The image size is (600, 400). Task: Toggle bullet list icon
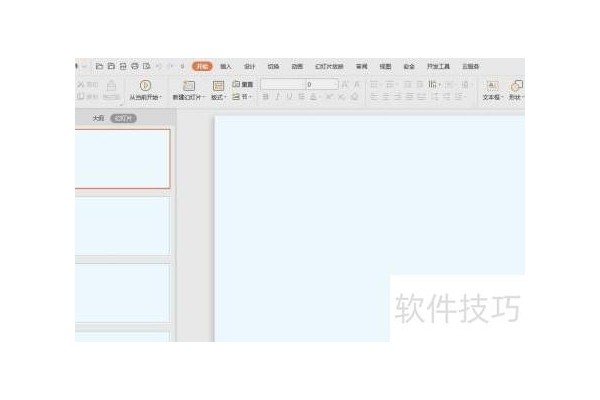pyautogui.click(x=374, y=84)
